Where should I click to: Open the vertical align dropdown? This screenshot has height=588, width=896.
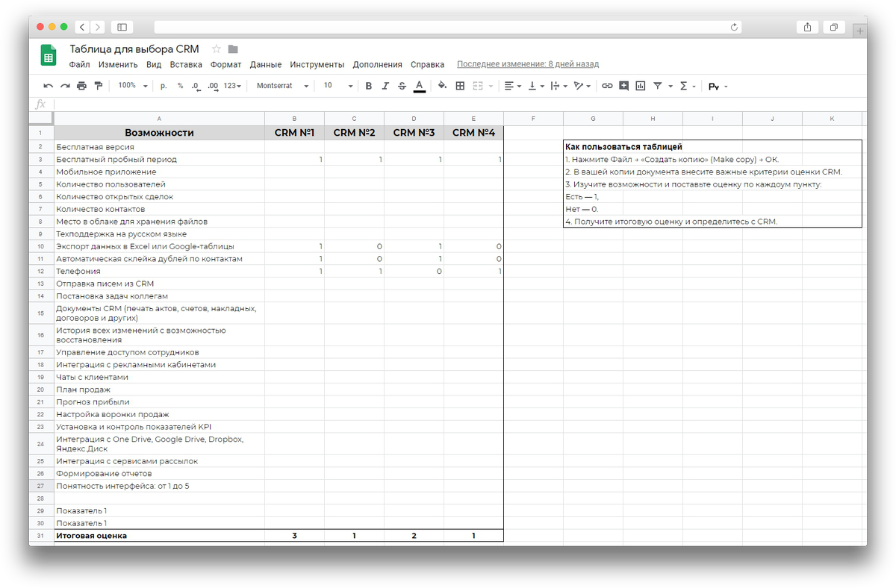pos(536,86)
